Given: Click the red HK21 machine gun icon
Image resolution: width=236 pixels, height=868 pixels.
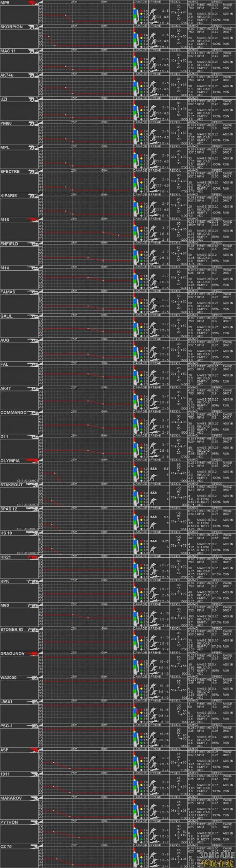Looking at the screenshot, I should click(32, 557).
